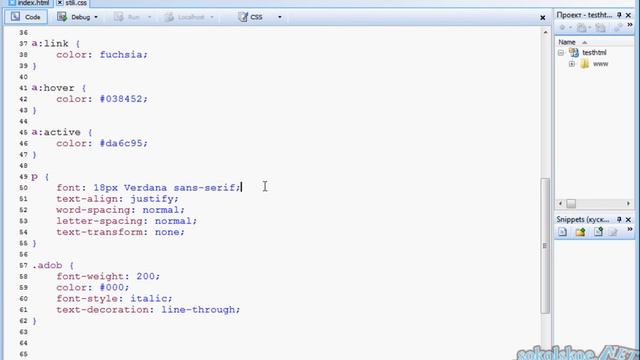Select the testhtml project item

[594, 53]
